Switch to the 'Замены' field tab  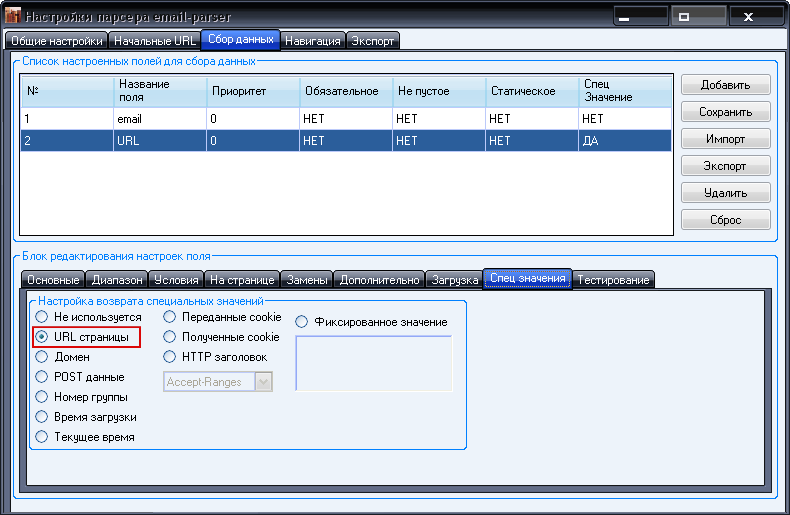304,279
